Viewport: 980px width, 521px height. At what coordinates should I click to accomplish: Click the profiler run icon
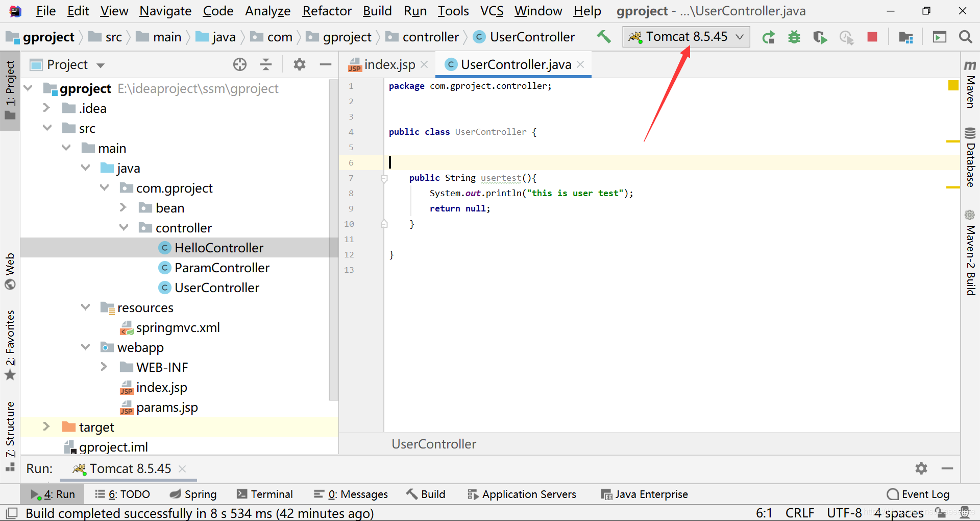click(846, 37)
